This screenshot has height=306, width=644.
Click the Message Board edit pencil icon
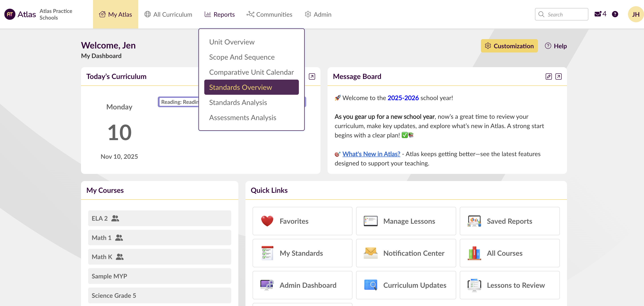pos(549,76)
